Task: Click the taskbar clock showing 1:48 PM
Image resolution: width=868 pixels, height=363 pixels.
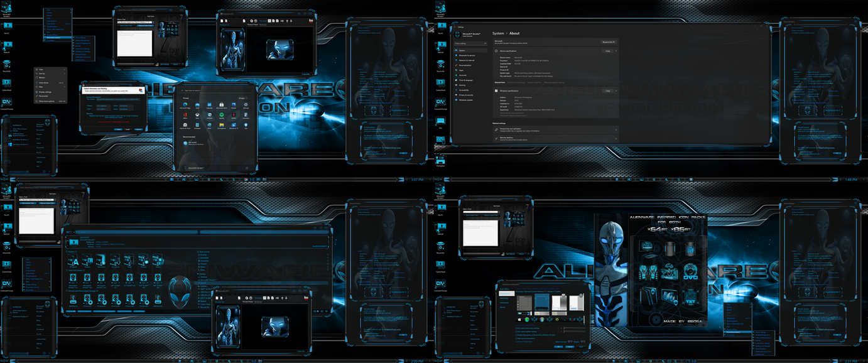Action: (x=850, y=179)
